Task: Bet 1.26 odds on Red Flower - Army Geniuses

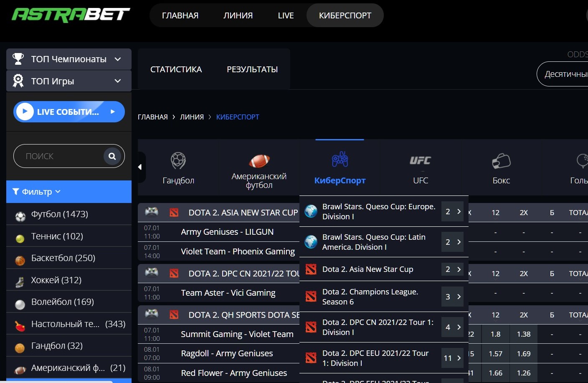Action: pos(524,373)
